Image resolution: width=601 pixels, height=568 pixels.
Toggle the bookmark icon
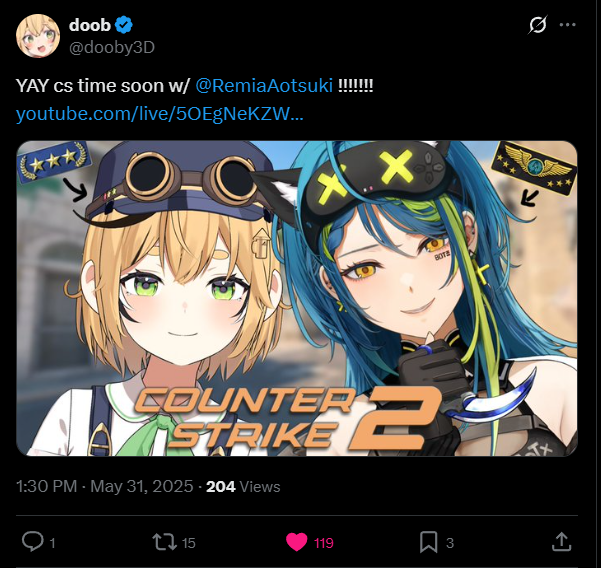[429, 542]
